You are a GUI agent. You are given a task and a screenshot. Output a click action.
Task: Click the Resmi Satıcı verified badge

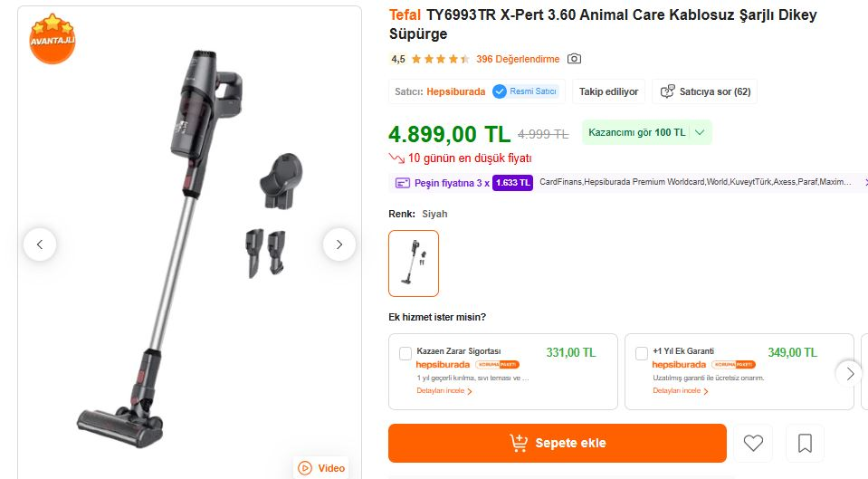(526, 91)
